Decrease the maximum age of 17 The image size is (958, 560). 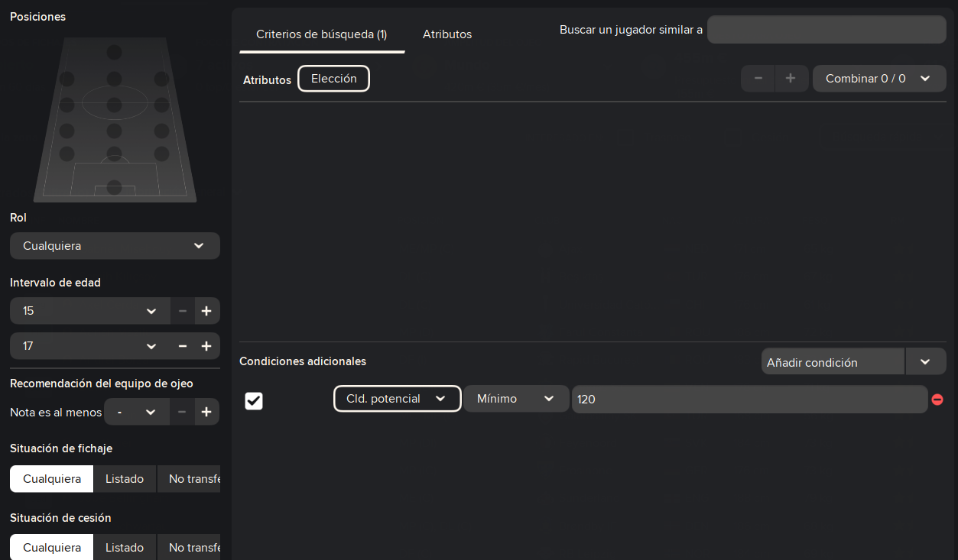pyautogui.click(x=182, y=346)
